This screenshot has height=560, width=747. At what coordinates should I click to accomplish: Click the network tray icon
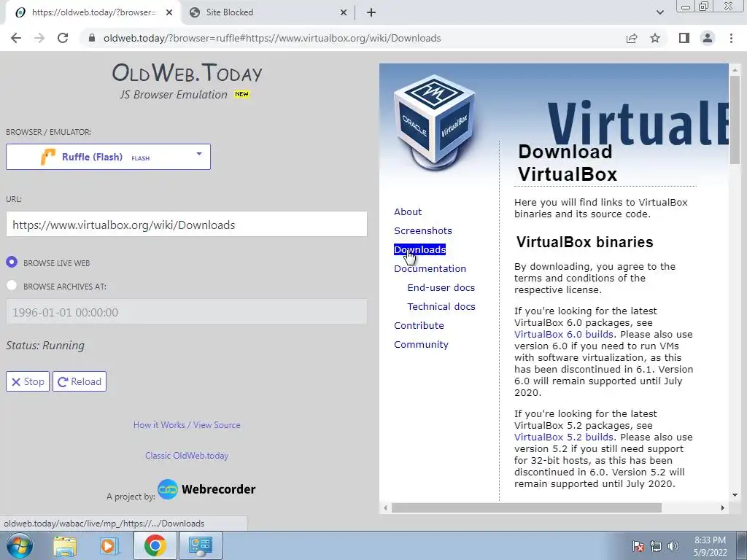click(x=656, y=546)
